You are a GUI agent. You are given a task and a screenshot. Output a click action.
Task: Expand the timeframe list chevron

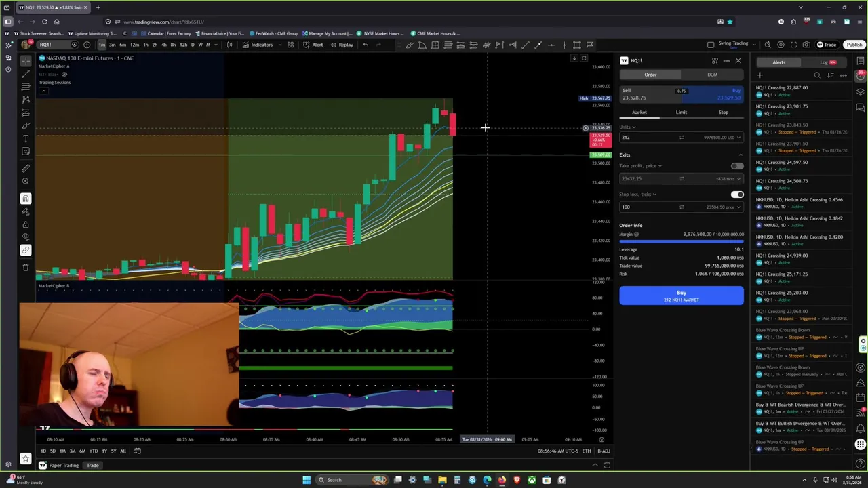(216, 45)
